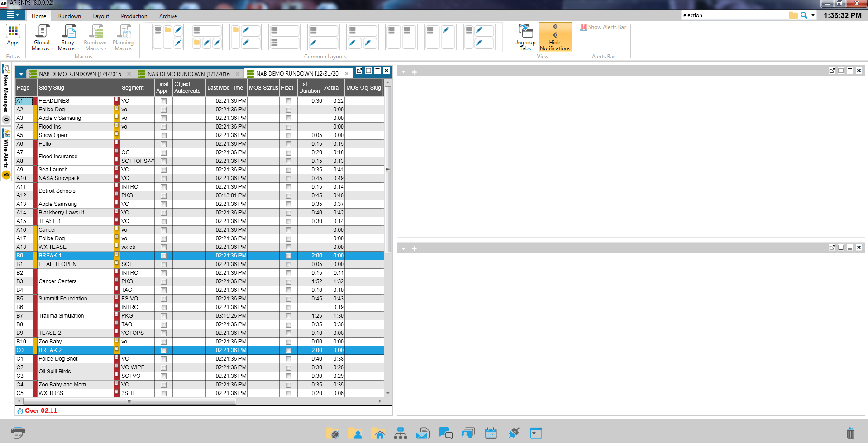Screen dimensions: 868x443
Task: Check Final Appr for HEADLINES row
Action: click(163, 101)
